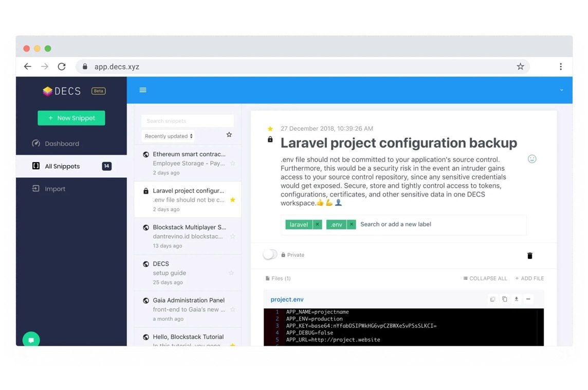Screen dimensions: 588x390
Task: Open the Dashboard menu item
Action: [56, 144]
